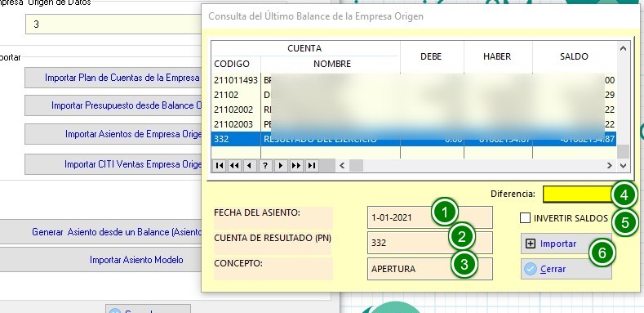Click the SALDO column header
The image size is (644, 313).
(x=574, y=56)
